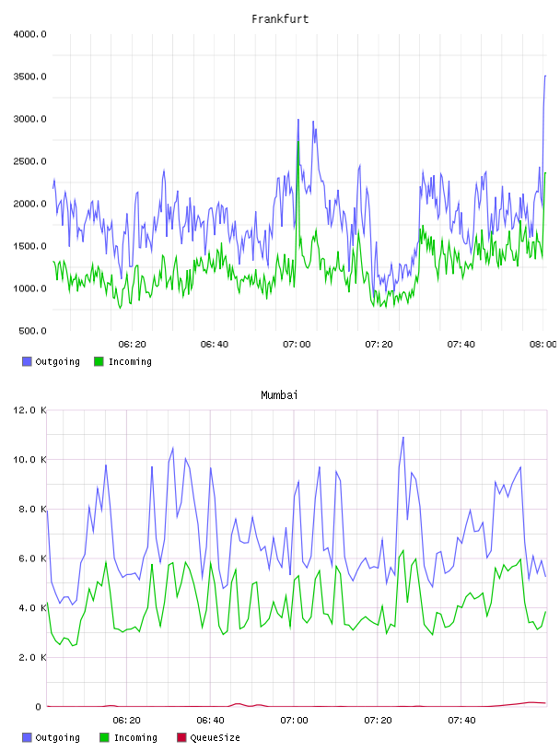This screenshot has height=752, width=560.
Task: Click the Frankfurt Incoming spike at 07:00
Action: click(298, 142)
